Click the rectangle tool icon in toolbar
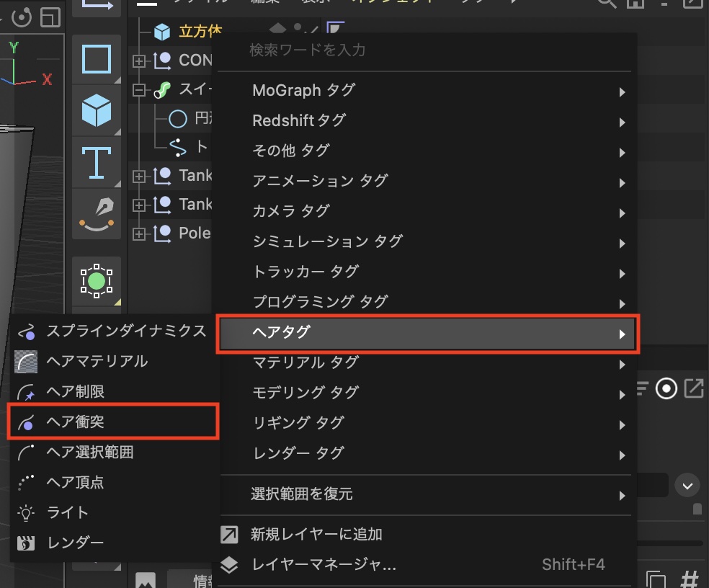 point(97,59)
